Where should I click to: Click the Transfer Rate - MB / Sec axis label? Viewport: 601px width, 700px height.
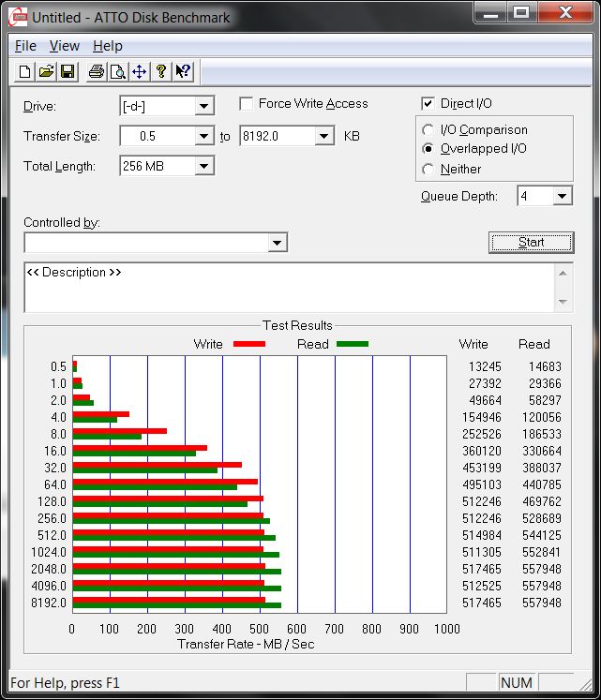(x=246, y=644)
